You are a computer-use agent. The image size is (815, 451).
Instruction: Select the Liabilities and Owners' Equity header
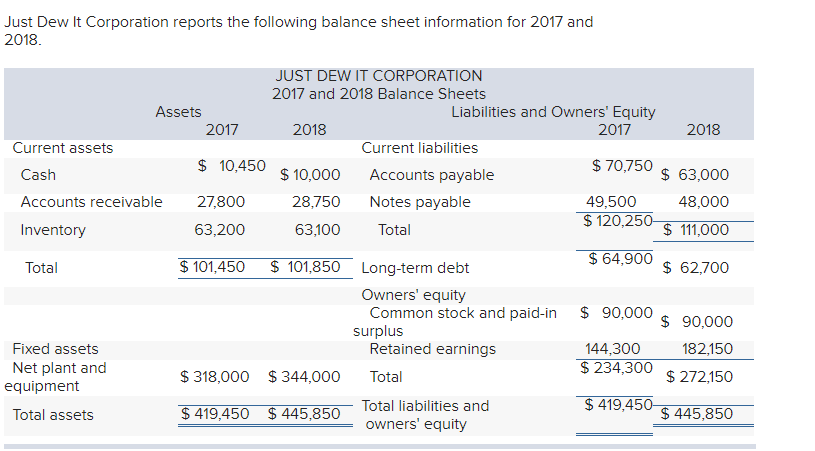point(553,112)
